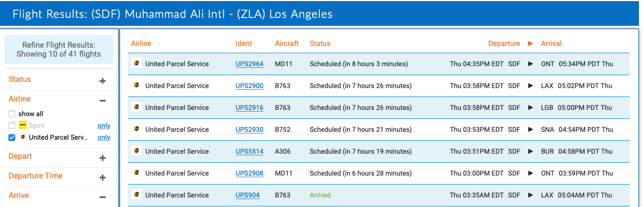This screenshot has height=207, width=644.
Task: Click the UPS logo beside flight UPS5514
Action: click(136, 151)
